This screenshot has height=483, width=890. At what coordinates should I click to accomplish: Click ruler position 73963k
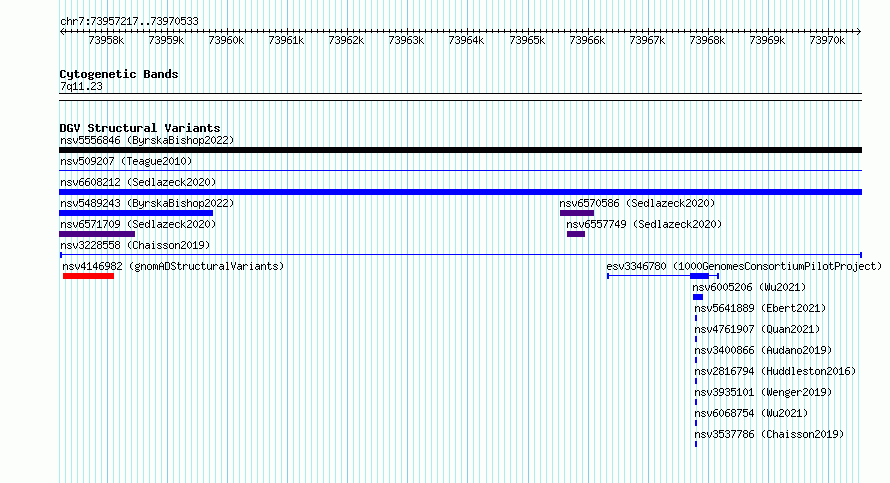pyautogui.click(x=406, y=40)
